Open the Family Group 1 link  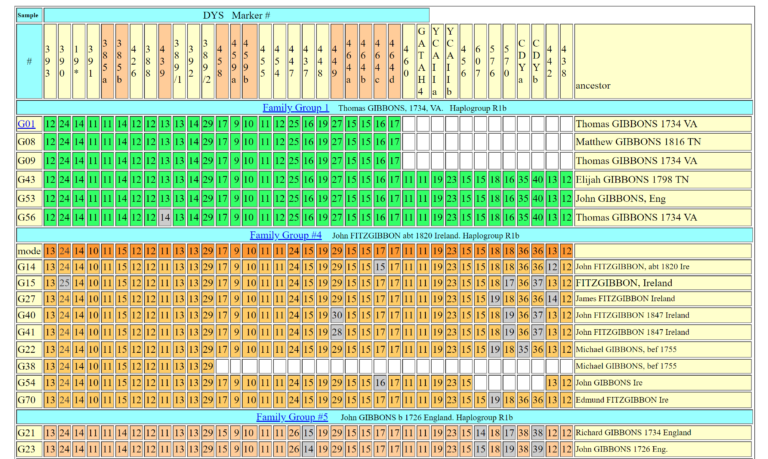295,107
